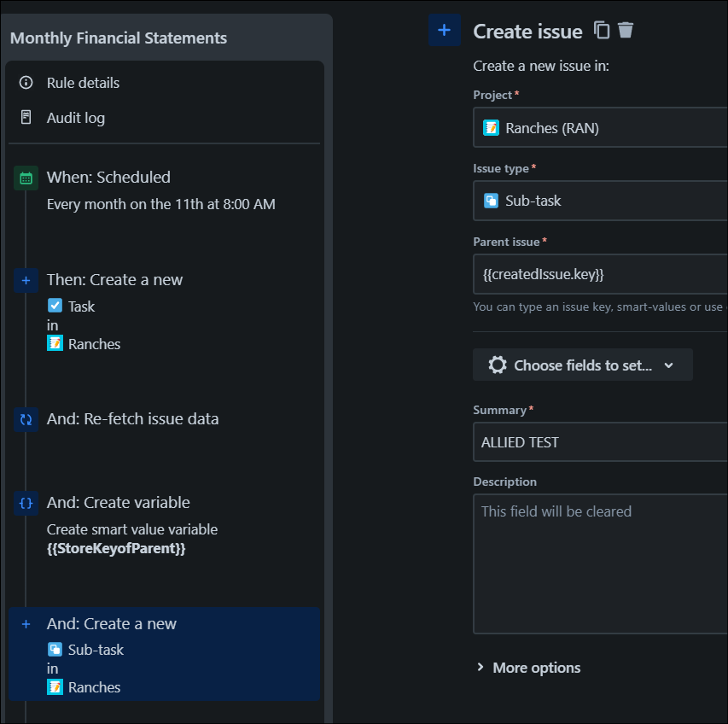The height and width of the screenshot is (724, 728).
Task: Select the When: Scheduled trigger step
Action: tap(108, 178)
